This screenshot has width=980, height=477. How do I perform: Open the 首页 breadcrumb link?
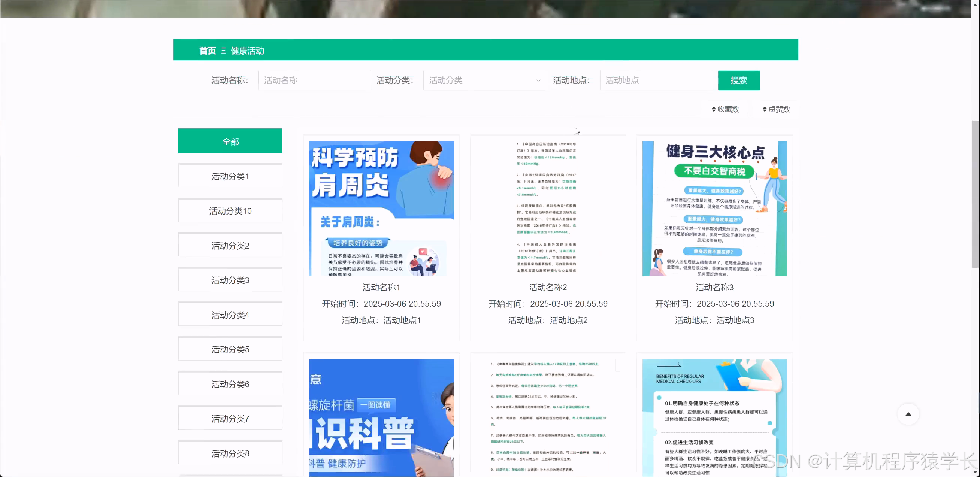click(206, 50)
